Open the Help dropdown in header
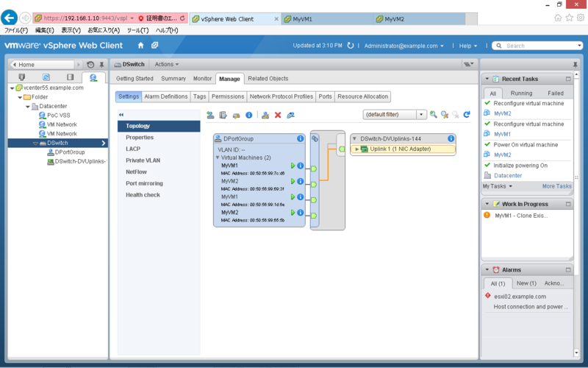This screenshot has width=588, height=368. tap(467, 46)
